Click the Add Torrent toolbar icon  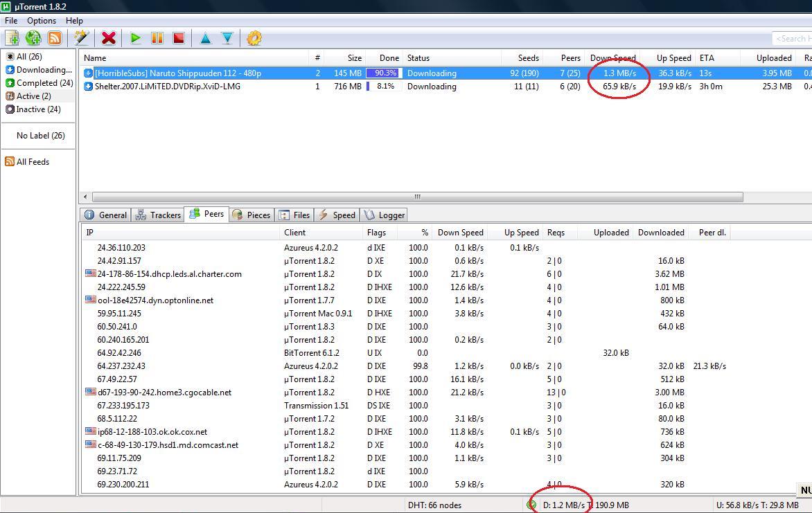(x=12, y=38)
